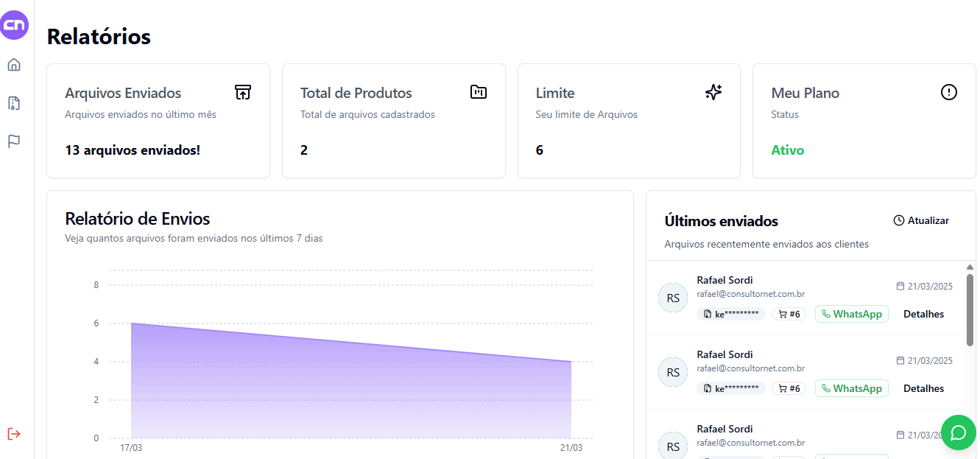Click the scroll up arrow in Últimos enviados
Screen dimensions: 980x459
tap(970, 267)
